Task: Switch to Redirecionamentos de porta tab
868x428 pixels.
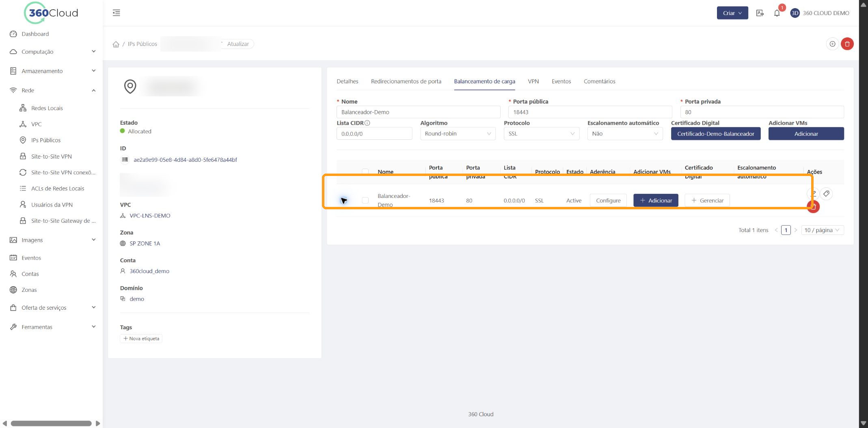Action: point(406,81)
